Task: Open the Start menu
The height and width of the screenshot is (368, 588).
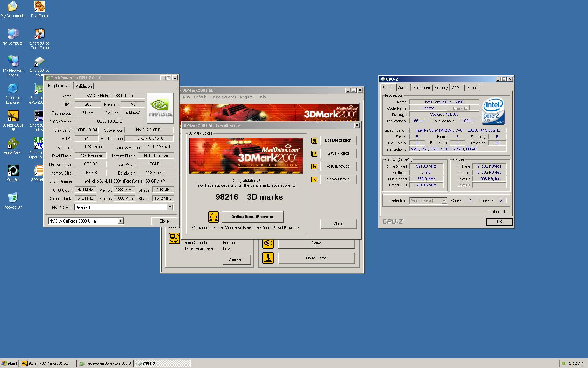Action: [x=10, y=363]
